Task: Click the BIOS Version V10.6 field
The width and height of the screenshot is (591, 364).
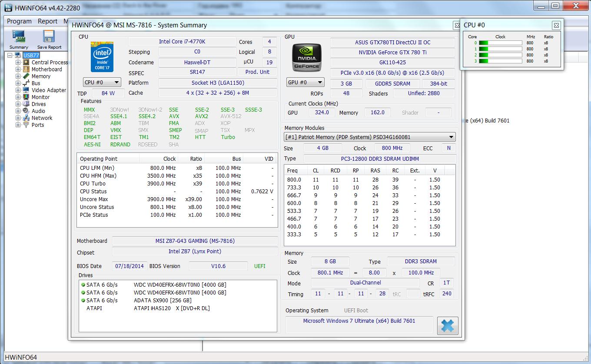Action: pyautogui.click(x=218, y=266)
